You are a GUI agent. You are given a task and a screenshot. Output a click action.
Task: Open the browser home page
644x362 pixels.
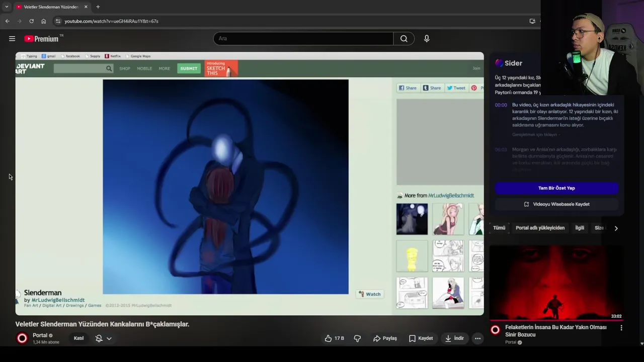tap(43, 21)
